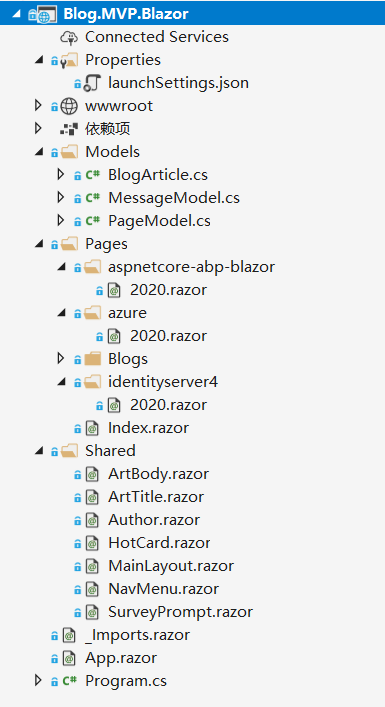This screenshot has width=385, height=707.
Task: Select the Blog.MVP.Blazor project
Action: point(126,14)
